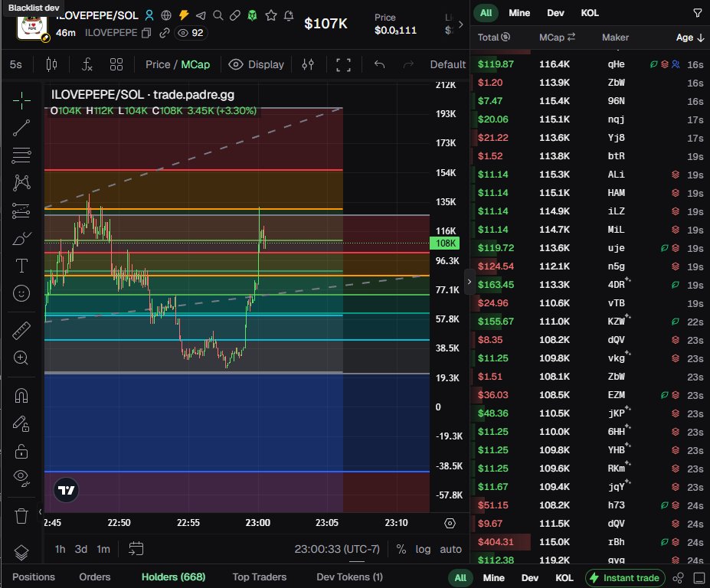Select the ruler measure tool
This screenshot has height=588, width=710.
click(21, 331)
